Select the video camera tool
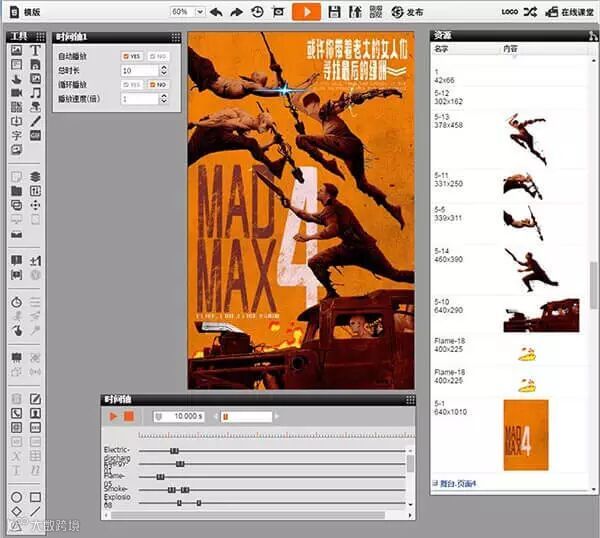Image resolution: width=600 pixels, height=538 pixels. (16, 93)
